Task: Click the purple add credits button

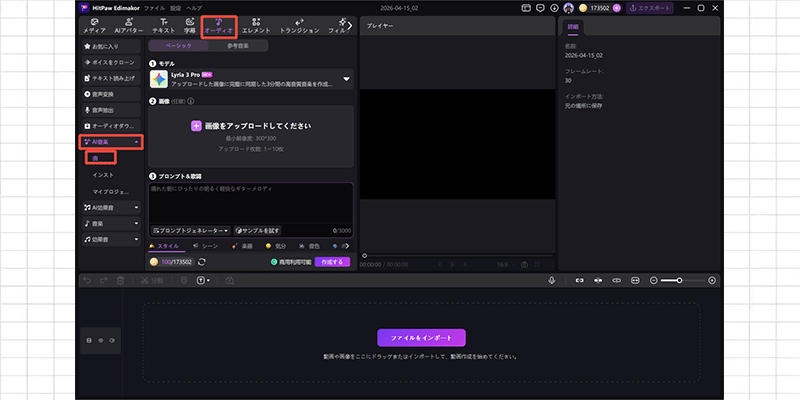Action: (616, 8)
